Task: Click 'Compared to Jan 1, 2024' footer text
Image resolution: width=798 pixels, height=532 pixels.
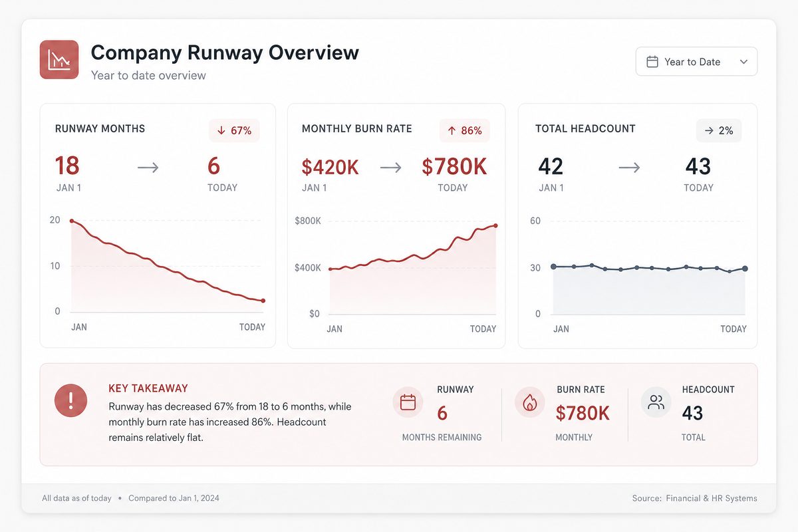Action: (x=174, y=498)
